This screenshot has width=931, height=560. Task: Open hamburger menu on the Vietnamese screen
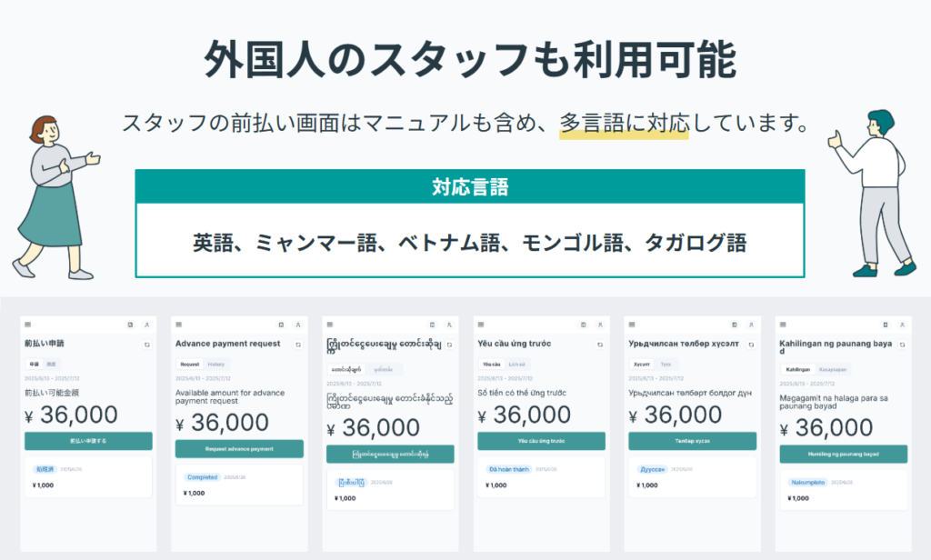(480, 325)
